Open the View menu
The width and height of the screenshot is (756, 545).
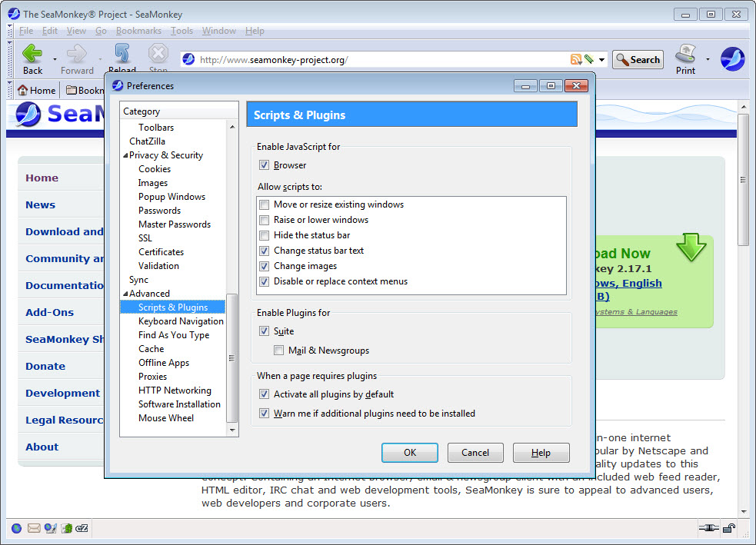click(76, 31)
